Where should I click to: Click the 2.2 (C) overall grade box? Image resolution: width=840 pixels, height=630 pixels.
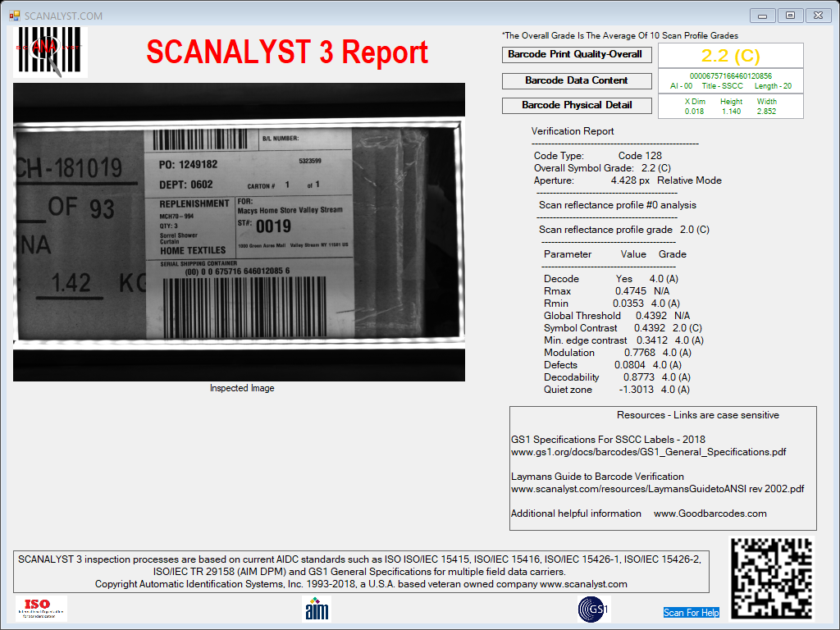click(730, 55)
